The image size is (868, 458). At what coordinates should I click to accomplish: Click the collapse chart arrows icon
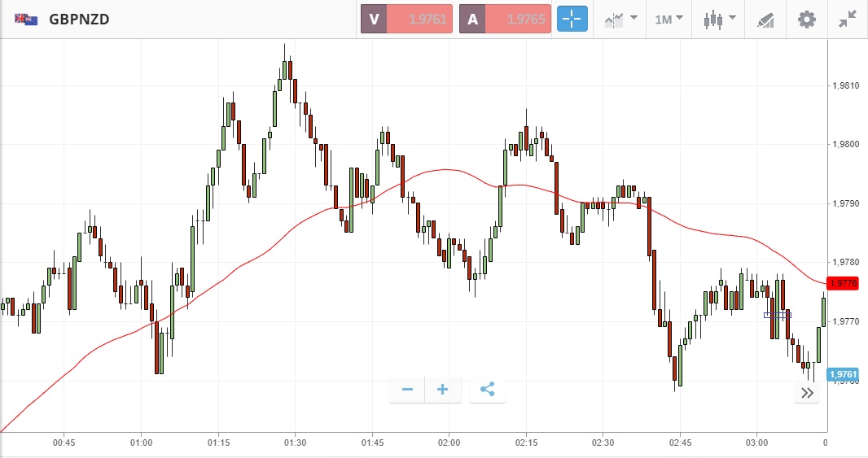(x=848, y=19)
